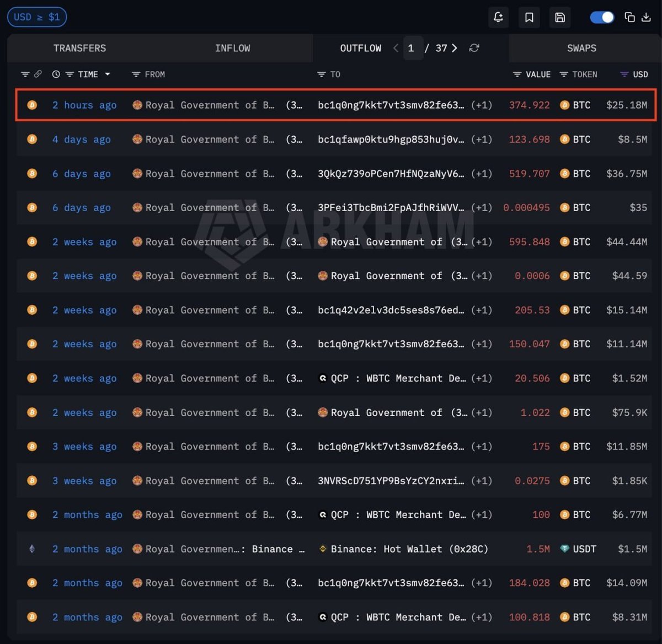Click the link icon in header row
This screenshot has width=662, height=644.
tap(38, 74)
